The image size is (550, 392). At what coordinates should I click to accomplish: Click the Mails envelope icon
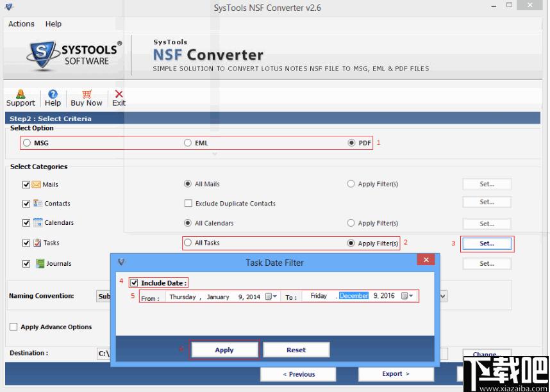click(36, 184)
